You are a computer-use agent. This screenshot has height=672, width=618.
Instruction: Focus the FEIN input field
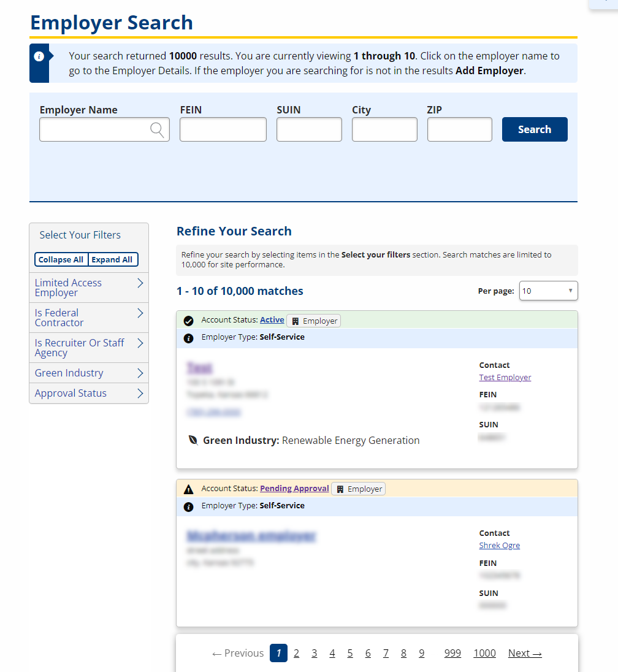[223, 129]
